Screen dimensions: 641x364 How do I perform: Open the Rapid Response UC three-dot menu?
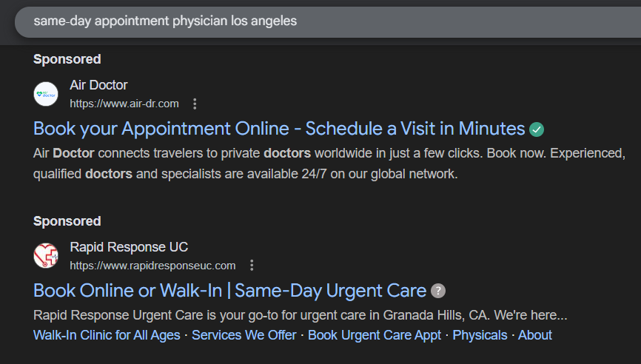pos(252,266)
